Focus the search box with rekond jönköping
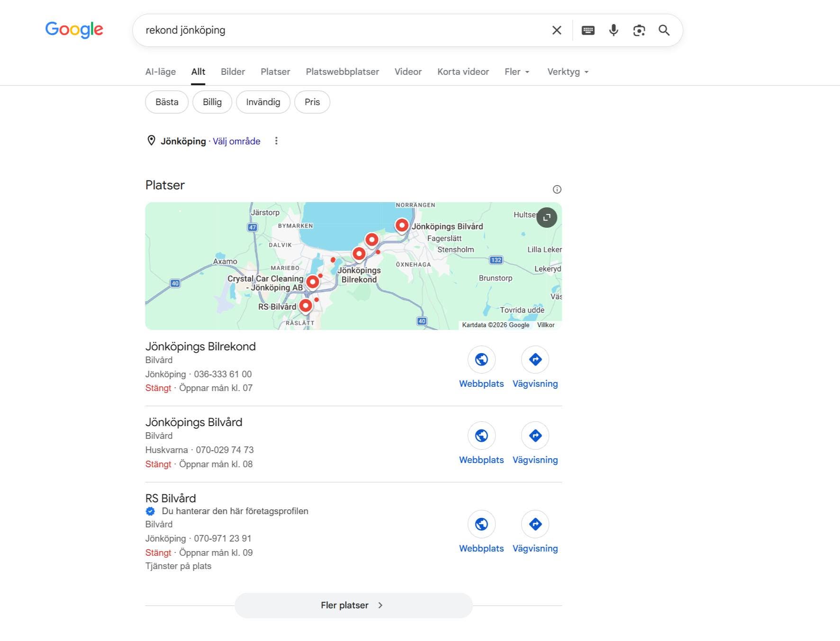840x641 pixels. pos(341,30)
